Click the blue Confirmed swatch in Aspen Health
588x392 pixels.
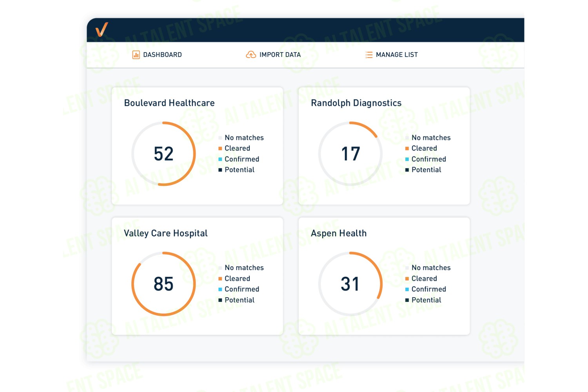point(407,289)
